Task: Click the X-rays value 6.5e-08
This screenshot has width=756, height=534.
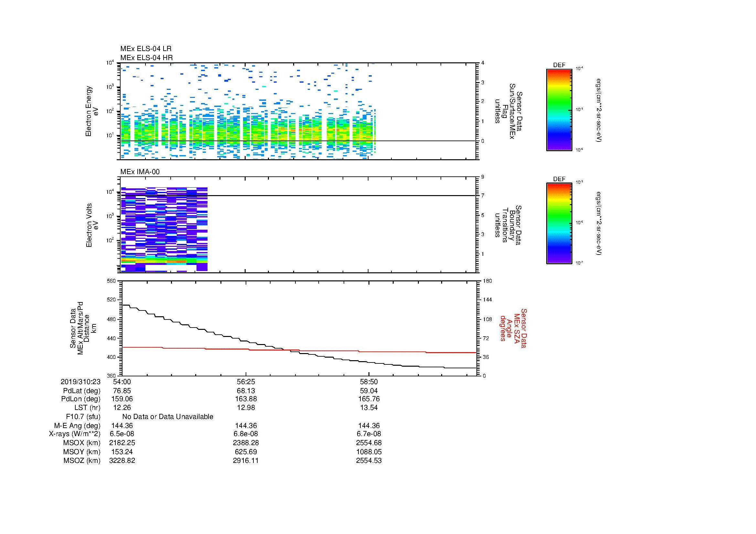Action: [122, 434]
